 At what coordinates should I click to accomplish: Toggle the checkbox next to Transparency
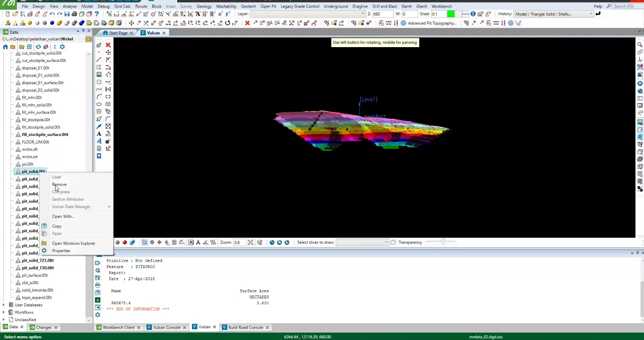pos(393,242)
